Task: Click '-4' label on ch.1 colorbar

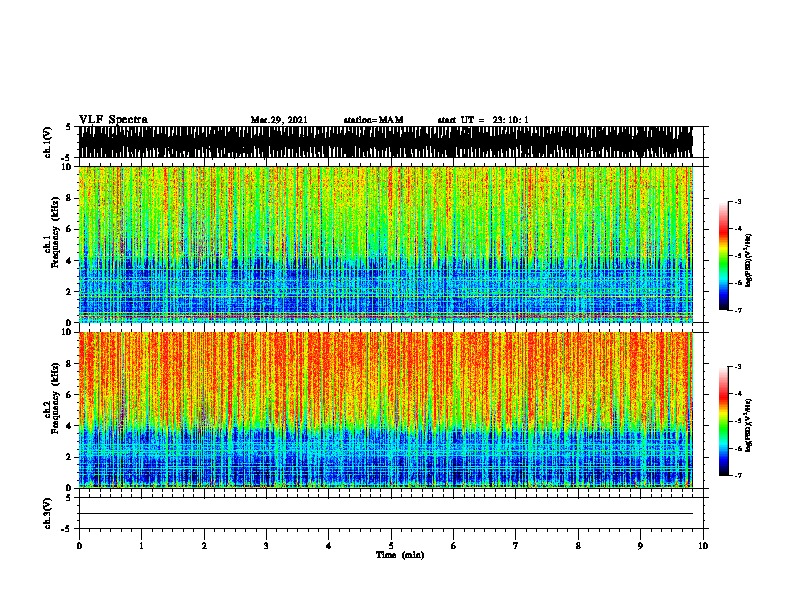Action: [737, 229]
